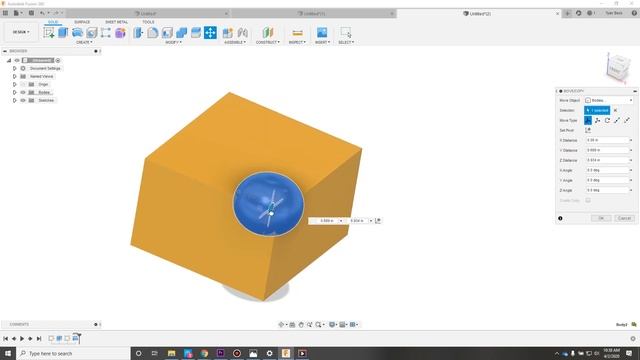The width and height of the screenshot is (640, 360).
Task: Click the Select tool icon
Action: tap(346, 33)
